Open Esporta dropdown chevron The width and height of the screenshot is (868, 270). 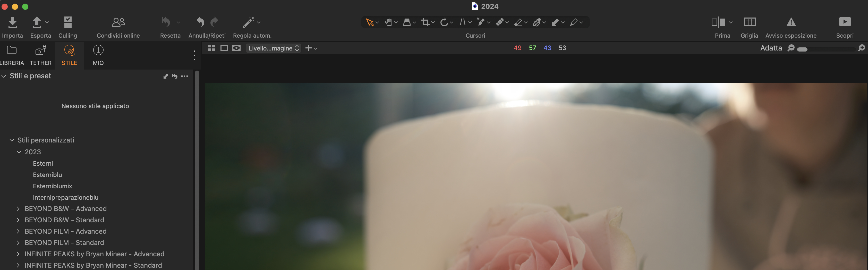pos(47,22)
